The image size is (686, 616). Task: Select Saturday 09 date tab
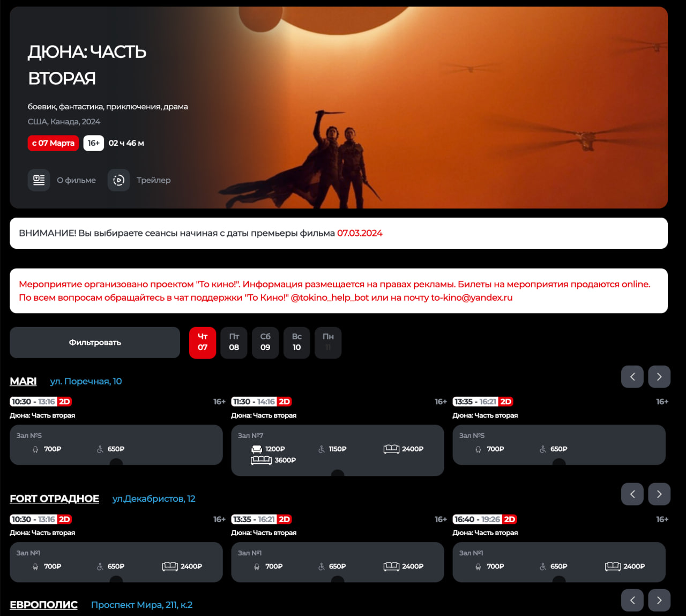point(265,343)
